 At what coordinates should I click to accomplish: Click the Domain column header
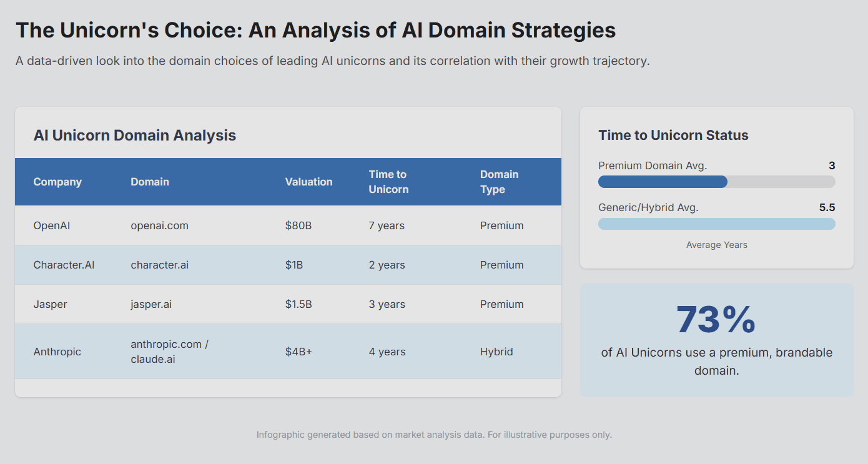(150, 182)
